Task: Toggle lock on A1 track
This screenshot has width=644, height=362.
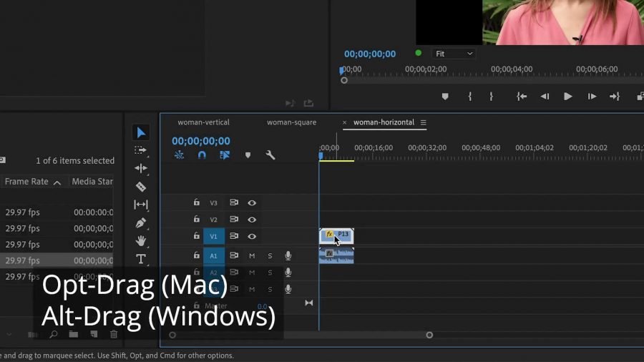Action: pos(196,255)
